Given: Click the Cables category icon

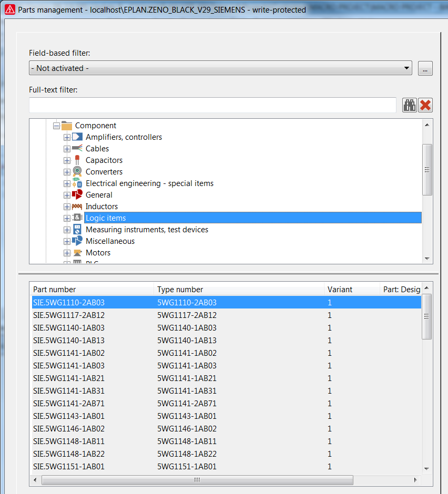Looking at the screenshot, I should coord(77,148).
